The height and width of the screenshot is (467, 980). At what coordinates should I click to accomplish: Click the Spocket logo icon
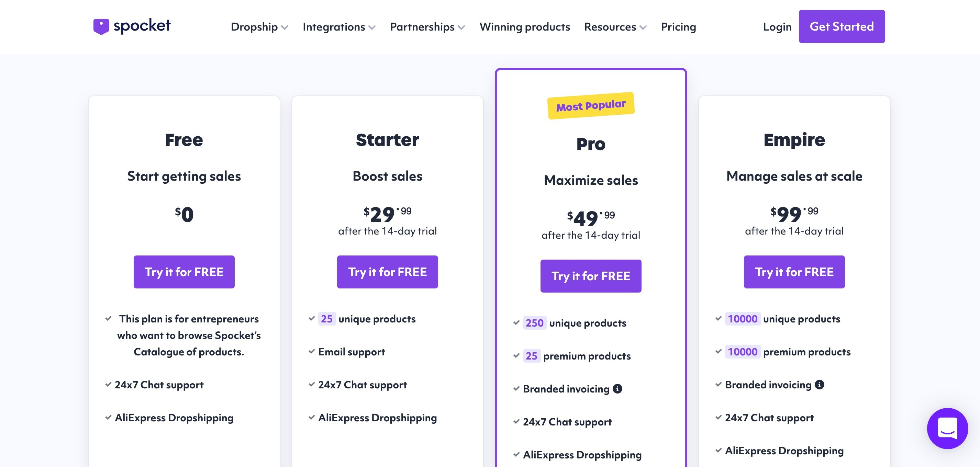click(101, 27)
